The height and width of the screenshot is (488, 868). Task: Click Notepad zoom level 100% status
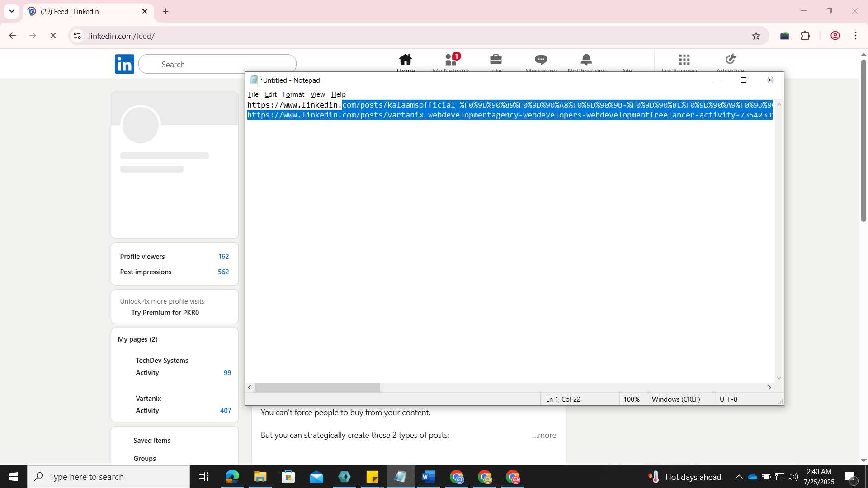(631, 399)
